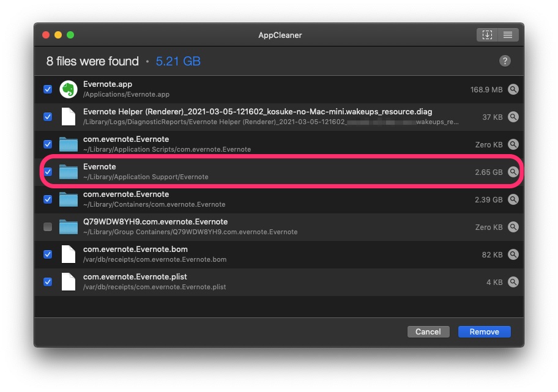The height and width of the screenshot is (392, 558).
Task: Uncheck the Application Support Evernote checkbox
Action: [48, 172]
